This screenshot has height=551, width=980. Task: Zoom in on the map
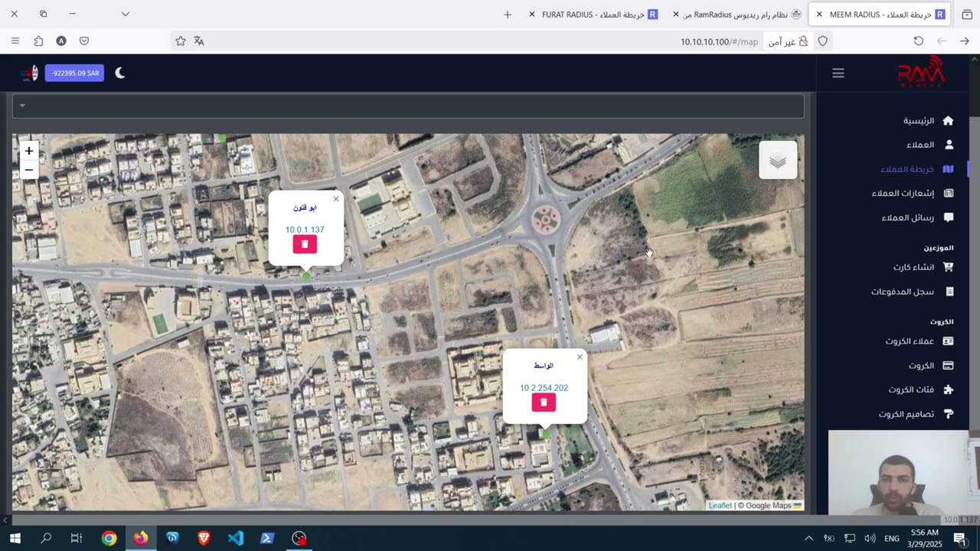pos(29,151)
